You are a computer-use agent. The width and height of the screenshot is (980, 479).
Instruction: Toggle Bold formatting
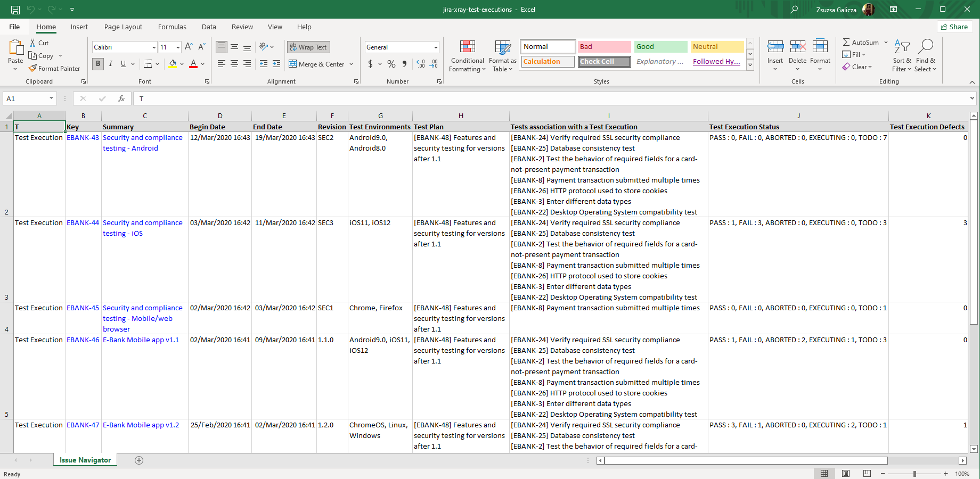pos(98,64)
